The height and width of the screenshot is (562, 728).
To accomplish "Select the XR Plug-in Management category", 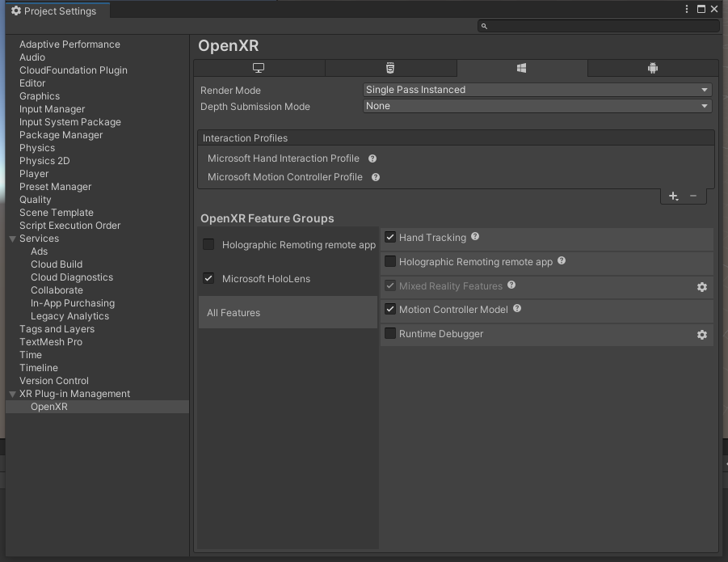I will pyautogui.click(x=75, y=394).
